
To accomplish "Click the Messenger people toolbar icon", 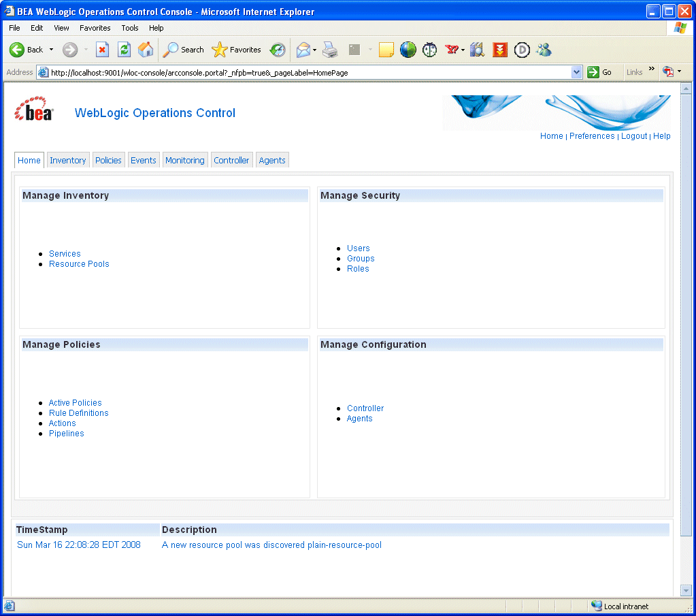I will coord(544,50).
